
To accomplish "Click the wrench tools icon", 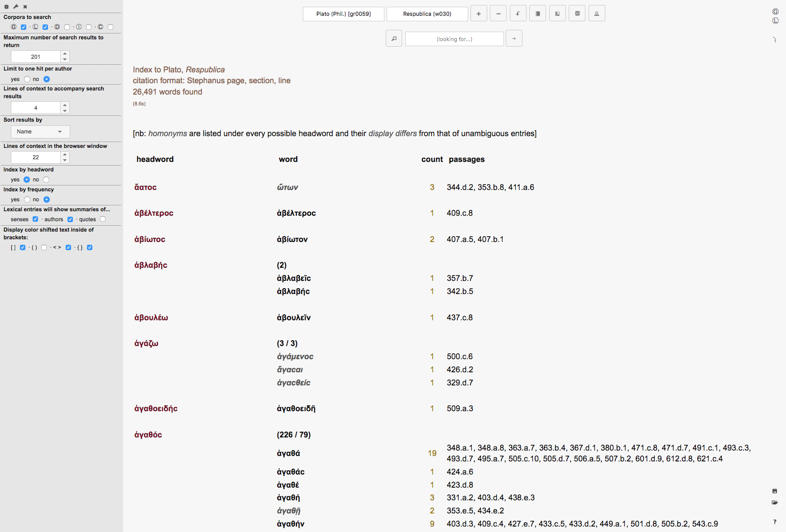I will click(x=16, y=7).
